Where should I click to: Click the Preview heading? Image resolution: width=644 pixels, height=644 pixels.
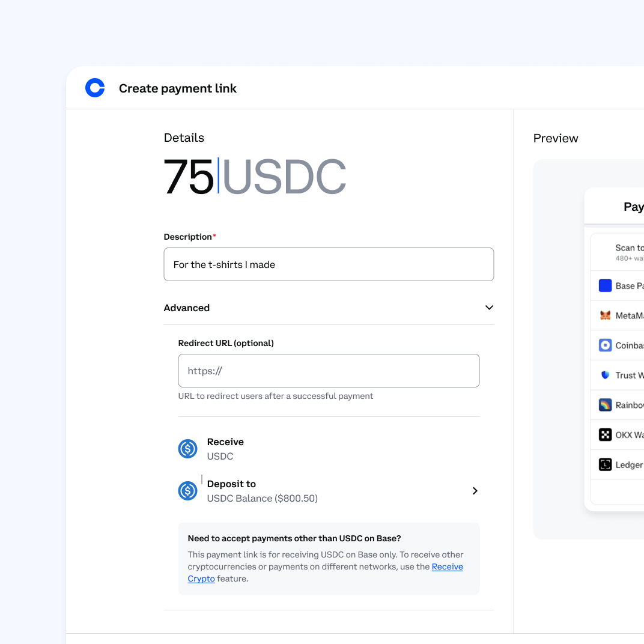pos(555,138)
